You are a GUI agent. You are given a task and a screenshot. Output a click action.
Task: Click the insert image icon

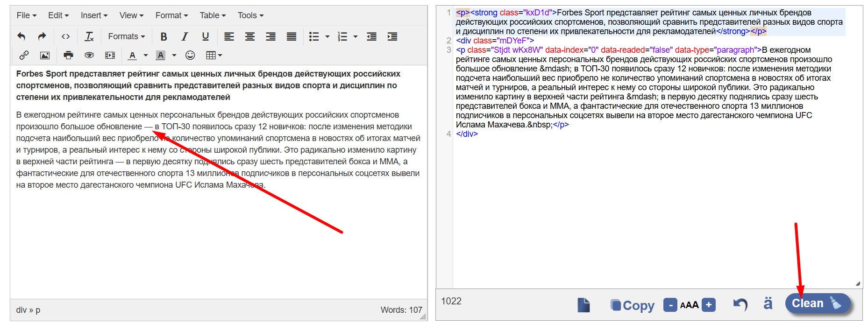click(x=45, y=55)
